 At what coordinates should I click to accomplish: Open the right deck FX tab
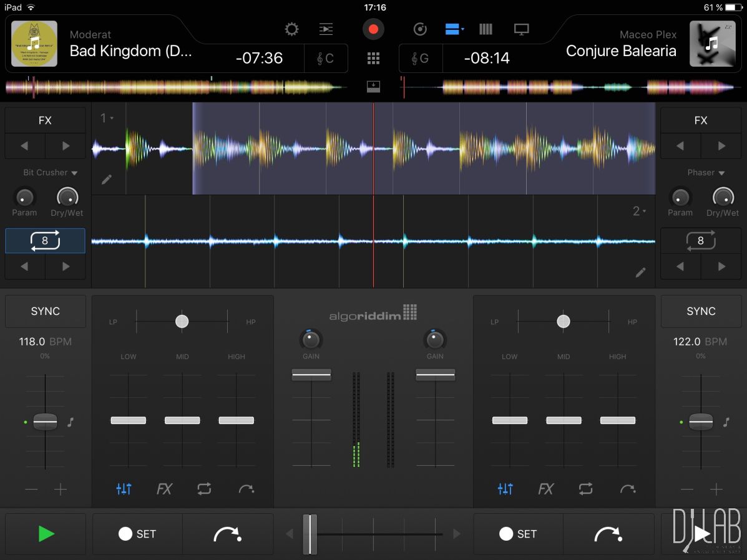(701, 120)
